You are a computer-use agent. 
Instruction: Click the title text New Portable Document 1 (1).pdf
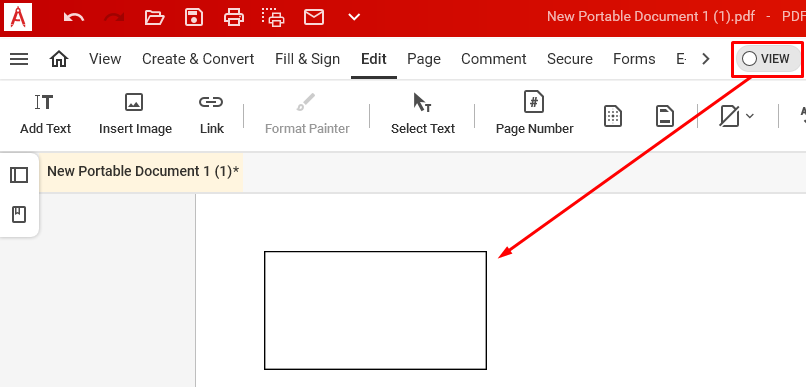coord(651,16)
